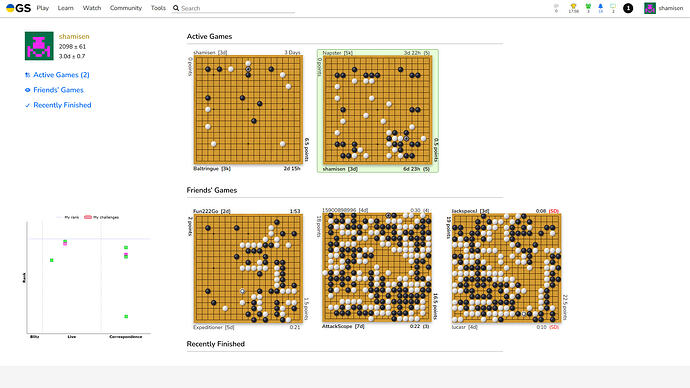Click the grey incident report icon

(556, 8)
